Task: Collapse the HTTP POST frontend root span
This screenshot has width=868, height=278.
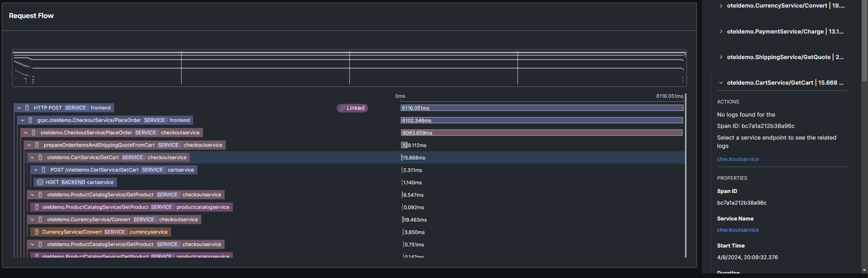Action: pos(19,108)
